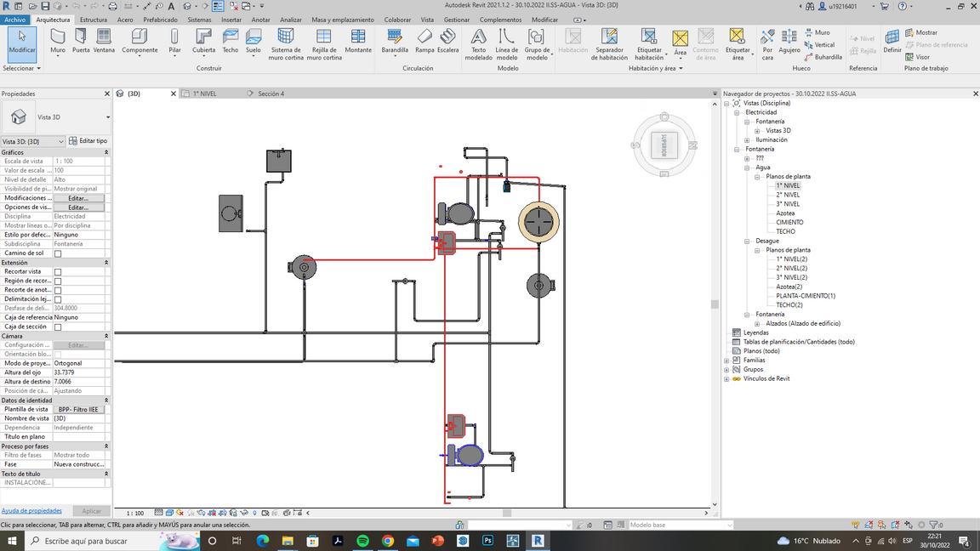Image resolution: width=980 pixels, height=551 pixels.
Task: Click the ViewCube SUPERIOR face
Action: 664,144
